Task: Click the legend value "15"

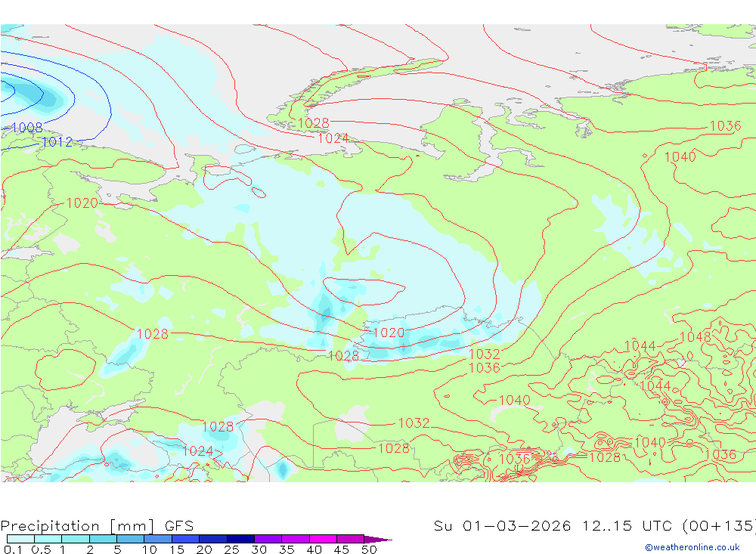Action: [177, 549]
